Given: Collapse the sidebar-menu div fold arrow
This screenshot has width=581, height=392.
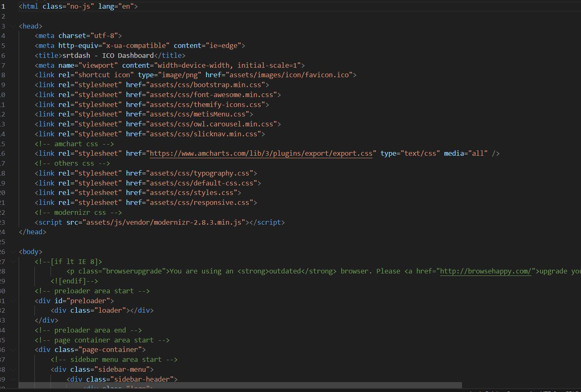Looking at the screenshot, I should pos(13,369).
